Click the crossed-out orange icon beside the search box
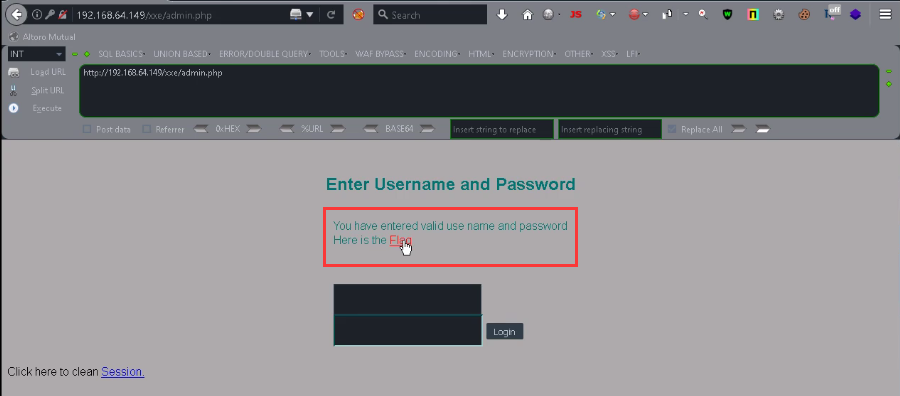 point(358,15)
